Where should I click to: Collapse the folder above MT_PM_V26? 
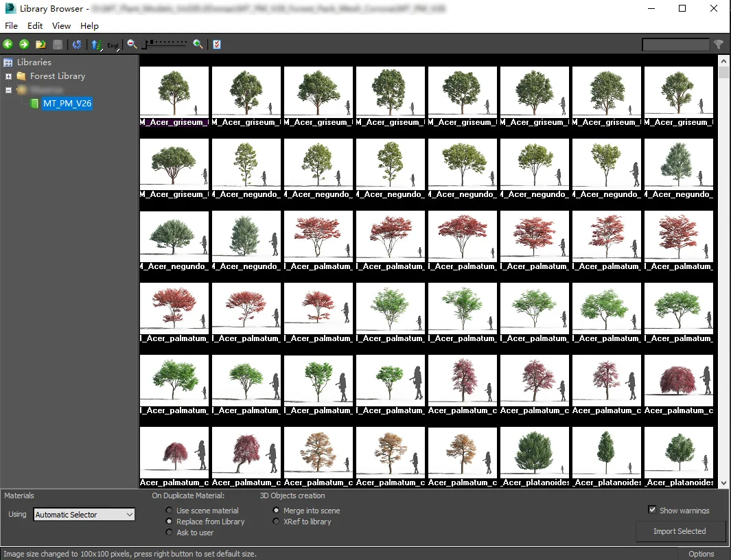(9, 90)
